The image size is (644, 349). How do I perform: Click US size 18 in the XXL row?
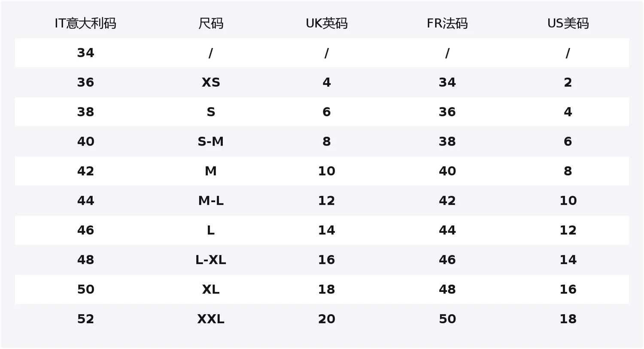click(568, 319)
